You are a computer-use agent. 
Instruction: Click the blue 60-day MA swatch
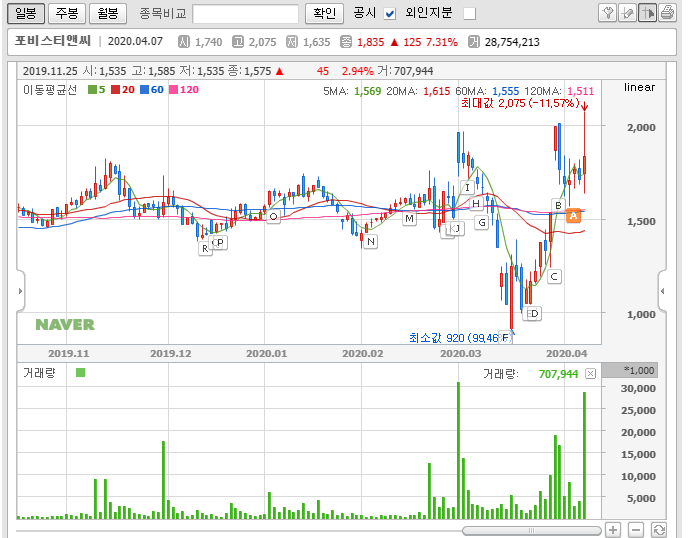145,90
